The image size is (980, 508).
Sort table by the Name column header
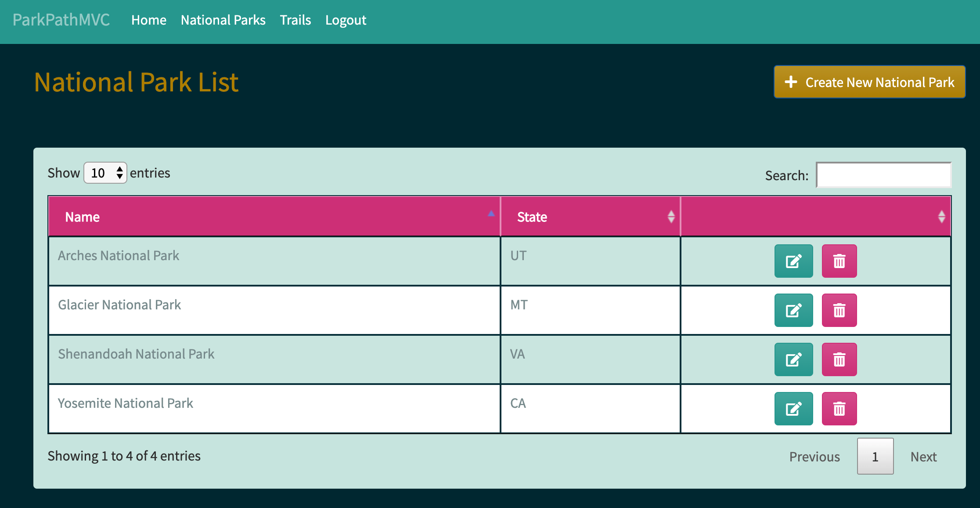coord(274,217)
